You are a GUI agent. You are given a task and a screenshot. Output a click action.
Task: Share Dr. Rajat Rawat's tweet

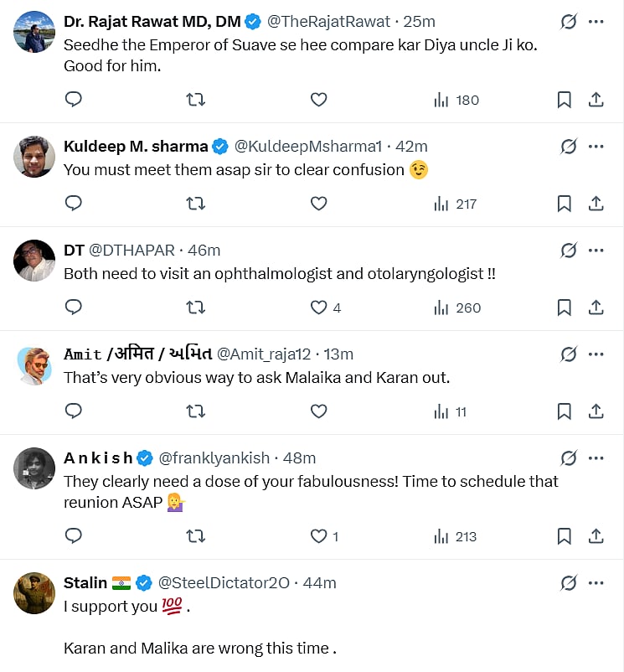(x=596, y=100)
